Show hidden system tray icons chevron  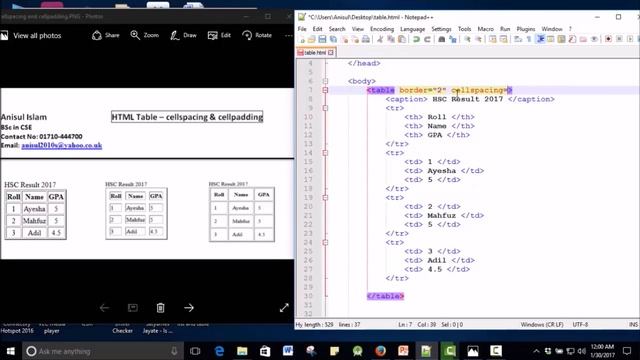click(536, 351)
